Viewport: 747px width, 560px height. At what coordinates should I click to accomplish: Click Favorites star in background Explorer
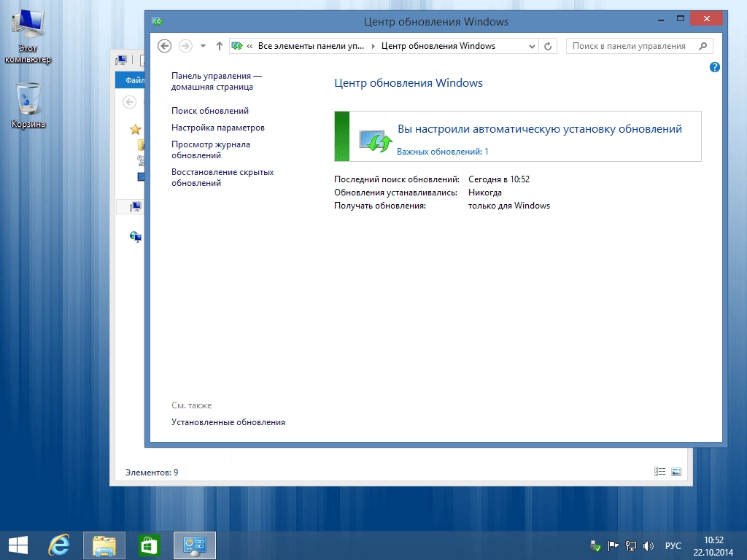pyautogui.click(x=135, y=129)
